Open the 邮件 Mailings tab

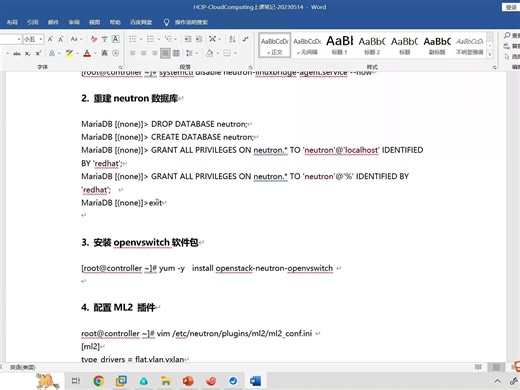point(53,22)
